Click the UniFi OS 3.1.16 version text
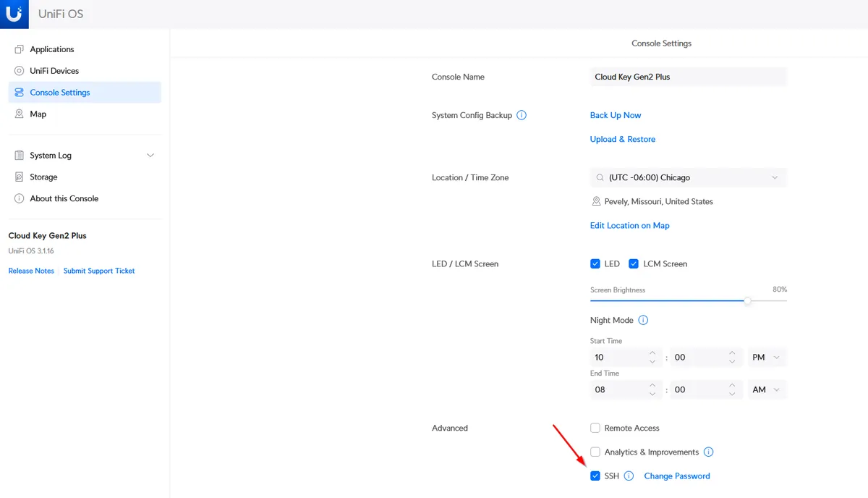This screenshot has width=868, height=498. pos(31,251)
